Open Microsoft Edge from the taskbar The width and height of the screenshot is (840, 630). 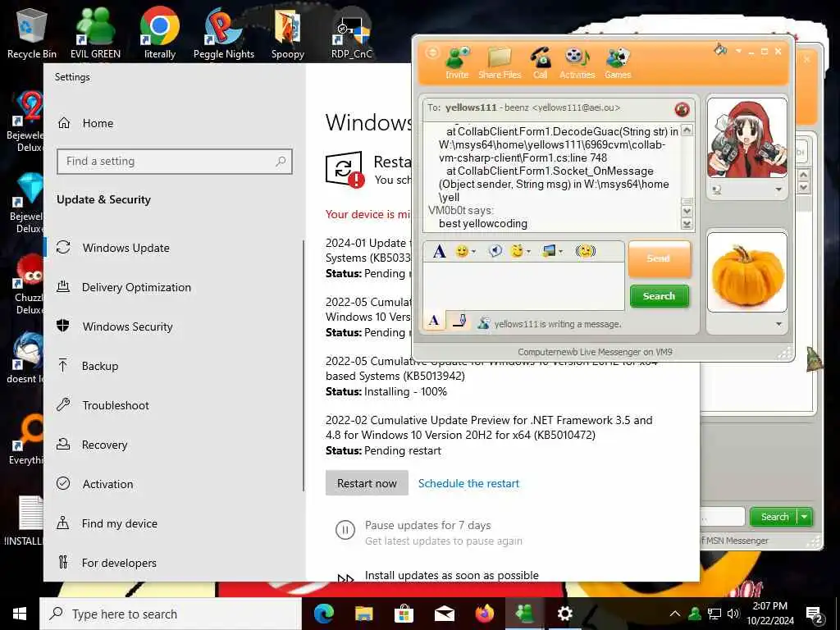click(323, 614)
